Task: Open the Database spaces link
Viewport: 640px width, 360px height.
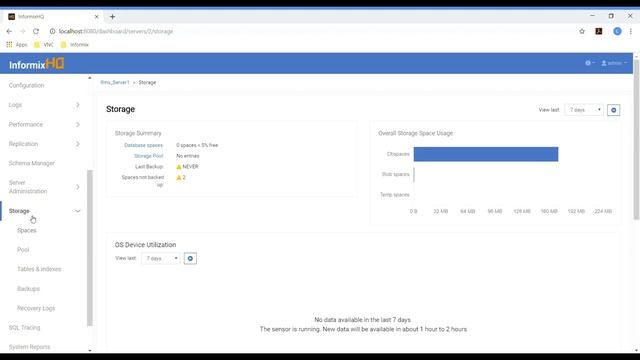Action: coord(143,145)
